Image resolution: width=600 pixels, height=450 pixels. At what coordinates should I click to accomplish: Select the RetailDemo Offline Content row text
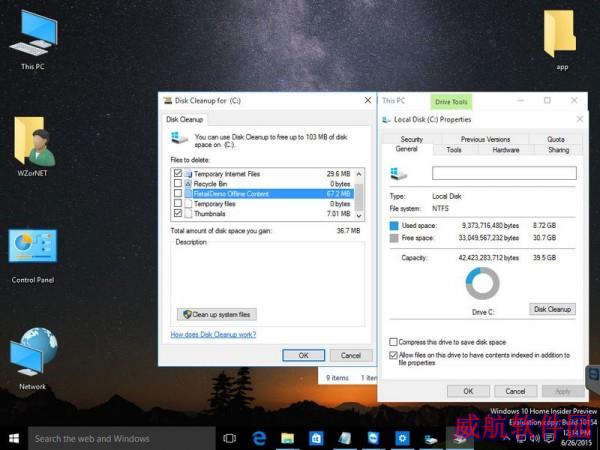[x=231, y=194]
